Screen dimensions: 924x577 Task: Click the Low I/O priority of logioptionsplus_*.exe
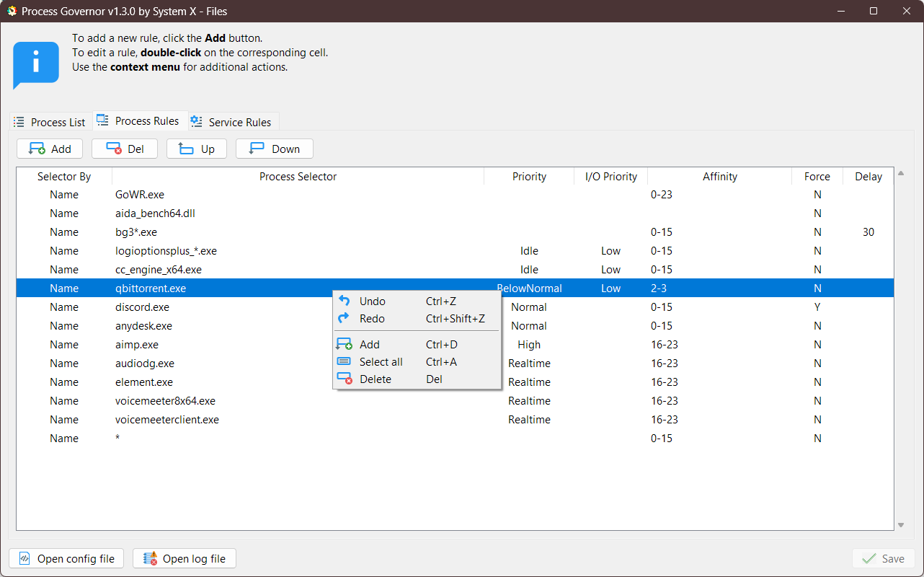coord(610,251)
